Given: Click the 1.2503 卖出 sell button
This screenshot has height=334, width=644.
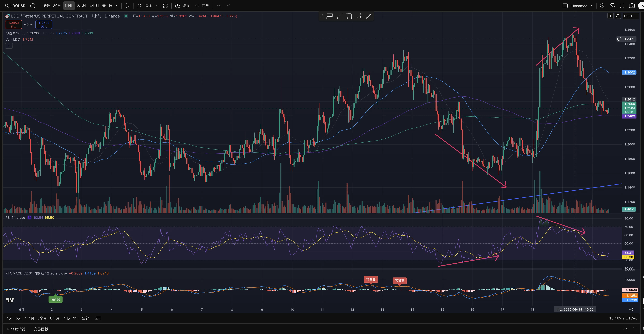Looking at the screenshot, I should (x=13, y=24).
